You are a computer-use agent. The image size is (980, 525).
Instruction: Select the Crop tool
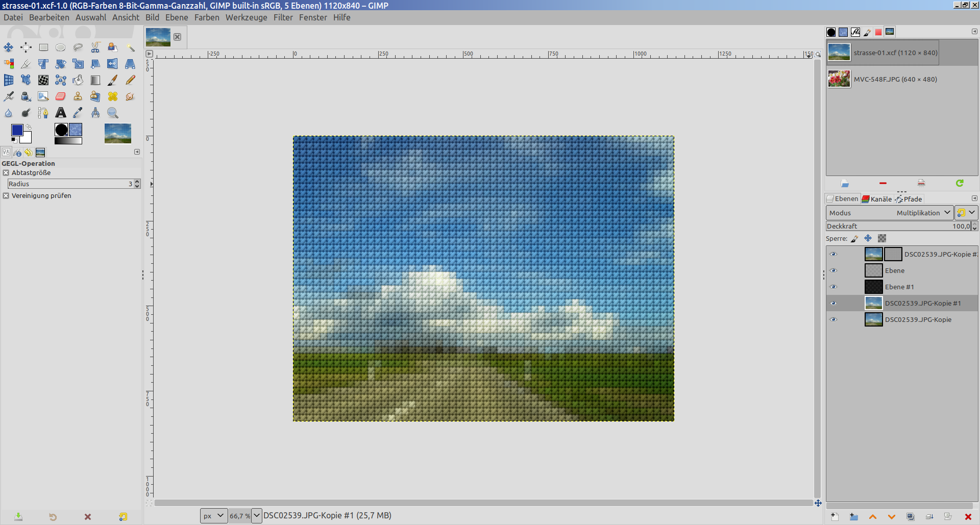tap(26, 64)
